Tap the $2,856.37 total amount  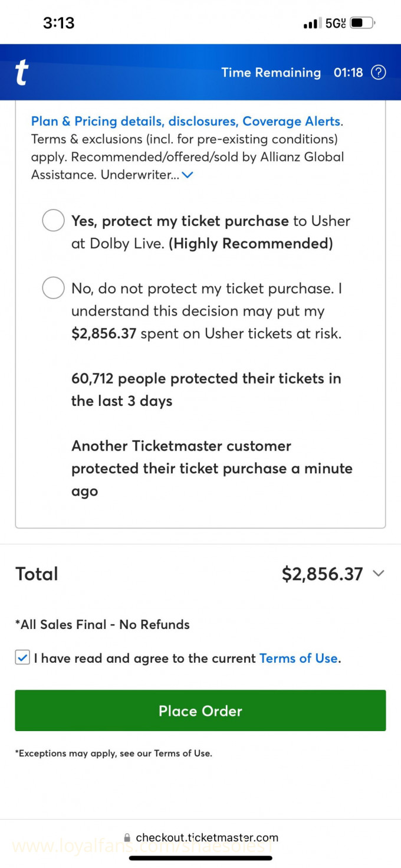click(x=322, y=574)
